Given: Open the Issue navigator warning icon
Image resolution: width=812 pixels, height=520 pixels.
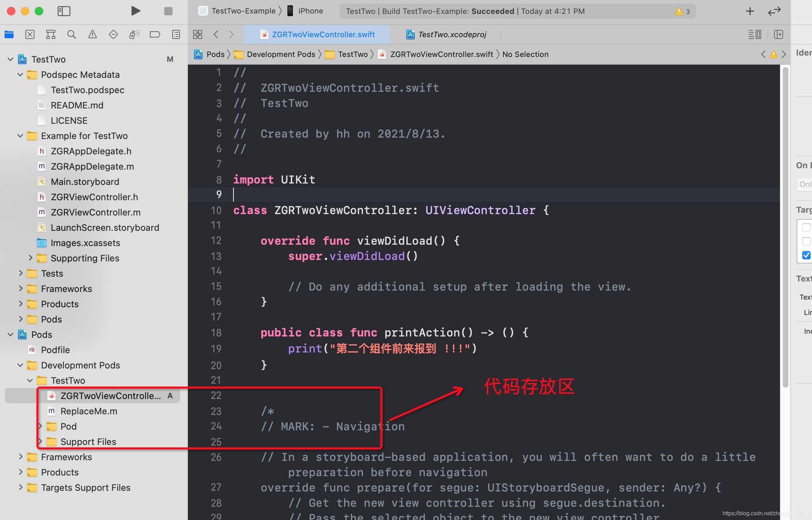Looking at the screenshot, I should [92, 34].
